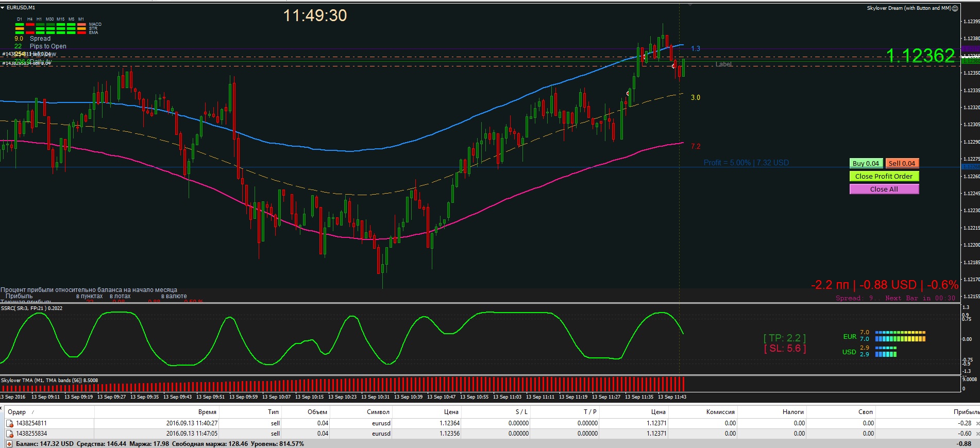Select order number 1438254811

pyautogui.click(x=31, y=423)
